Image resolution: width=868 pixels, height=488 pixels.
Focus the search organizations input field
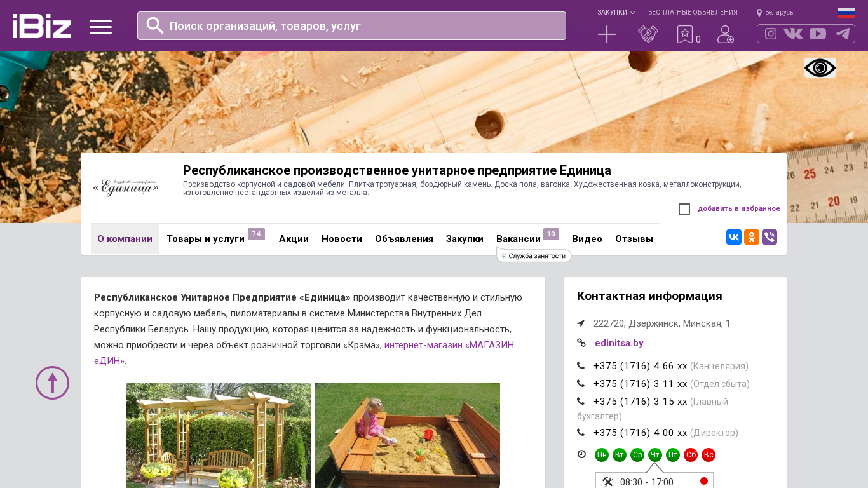pos(351,25)
